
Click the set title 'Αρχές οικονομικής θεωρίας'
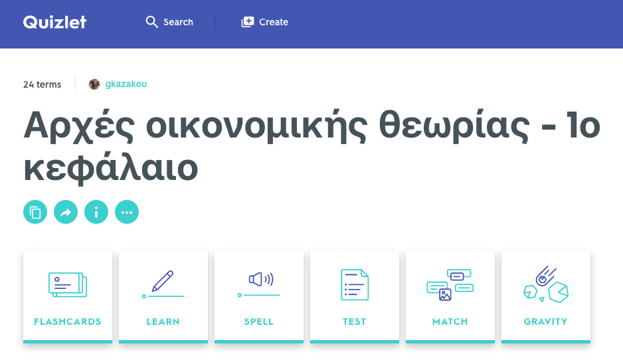pos(277,126)
